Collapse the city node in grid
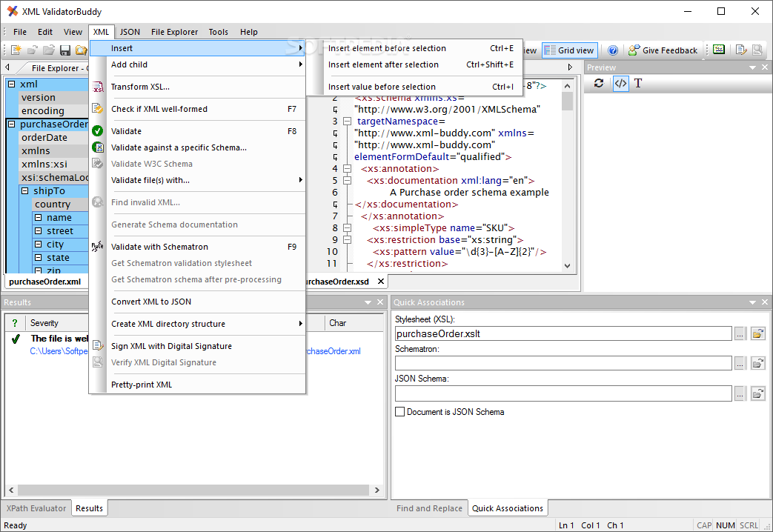 [x=38, y=244]
